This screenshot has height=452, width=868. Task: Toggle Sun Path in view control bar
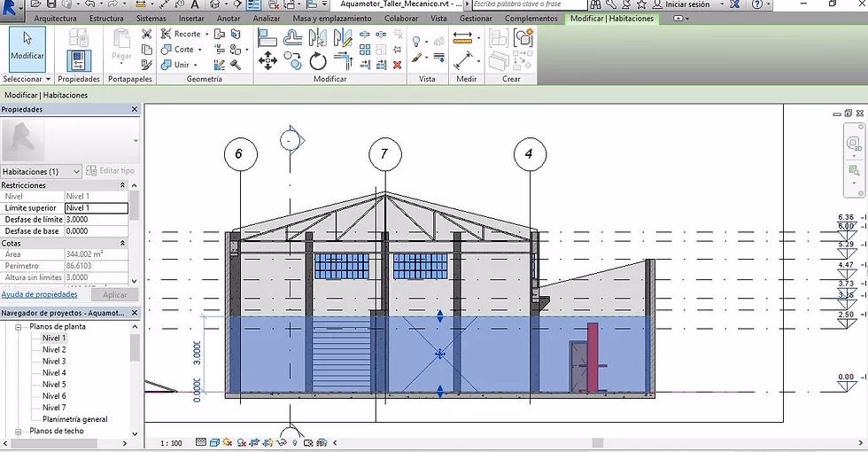227,442
